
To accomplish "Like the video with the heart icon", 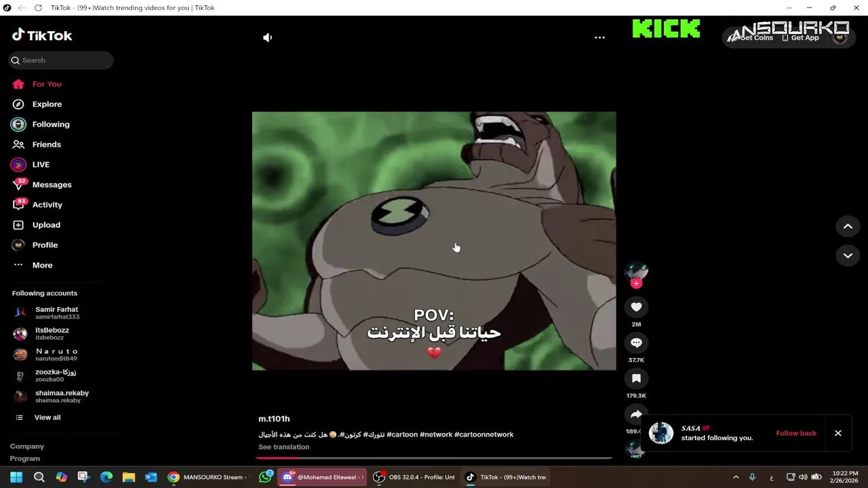I will (x=636, y=307).
